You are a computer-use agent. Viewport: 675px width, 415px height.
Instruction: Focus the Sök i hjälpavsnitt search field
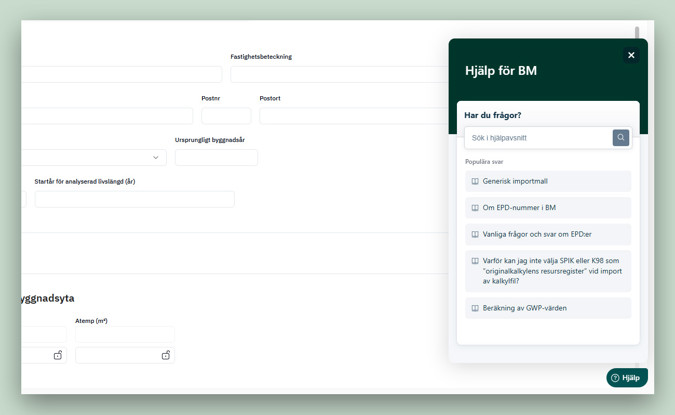point(538,138)
